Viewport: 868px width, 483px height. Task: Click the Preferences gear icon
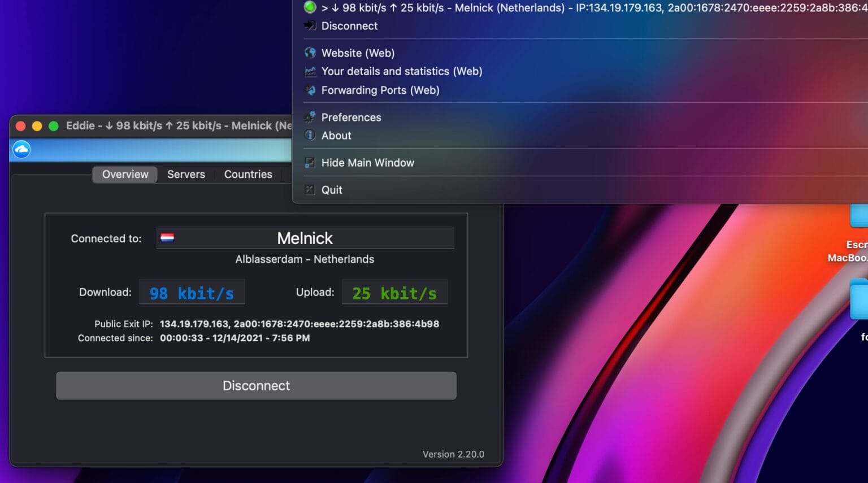tap(310, 117)
